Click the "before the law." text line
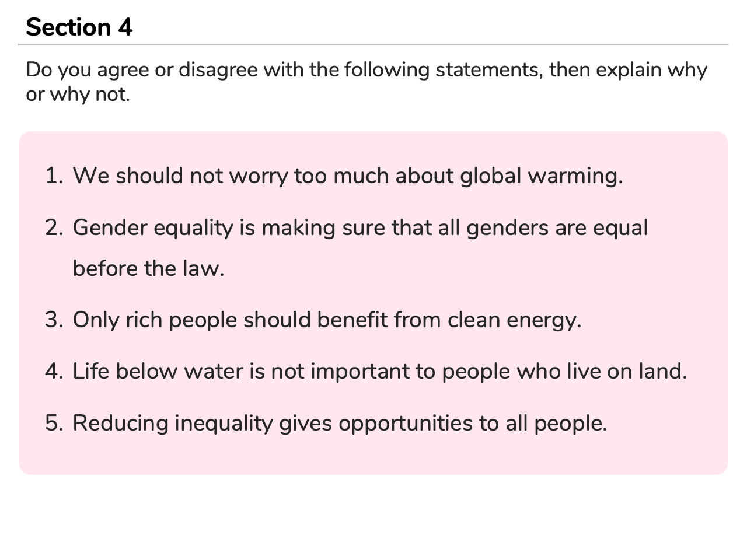 148,268
